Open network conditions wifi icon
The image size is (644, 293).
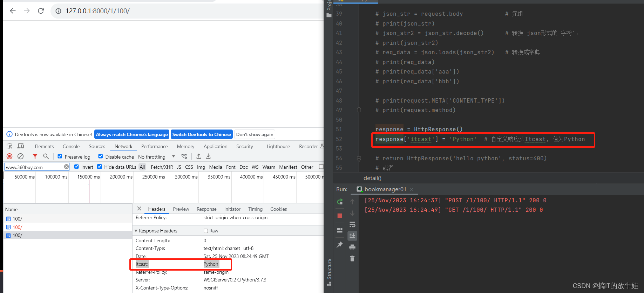pyautogui.click(x=184, y=156)
